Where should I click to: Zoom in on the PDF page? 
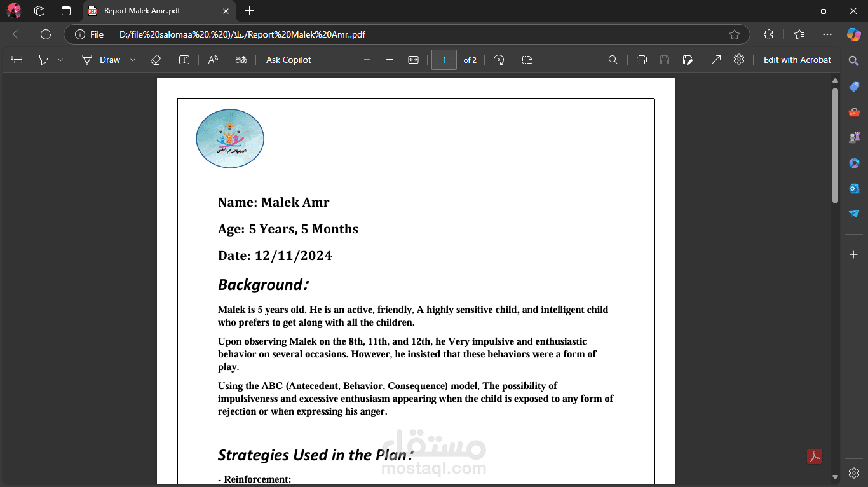[390, 60]
